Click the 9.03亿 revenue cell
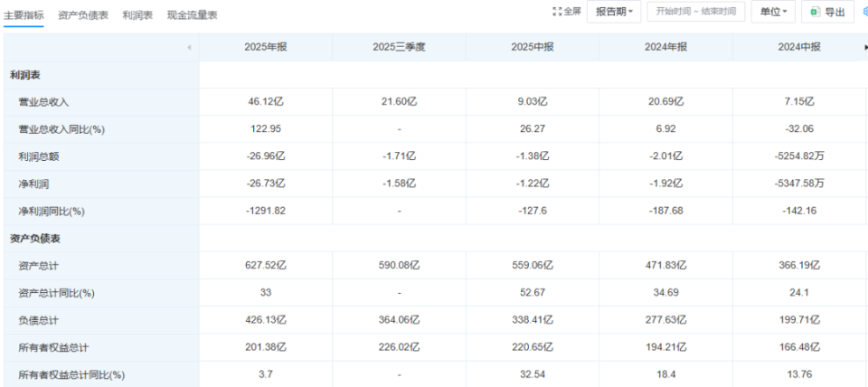Viewport: 868px width, 387px height. pos(533,102)
